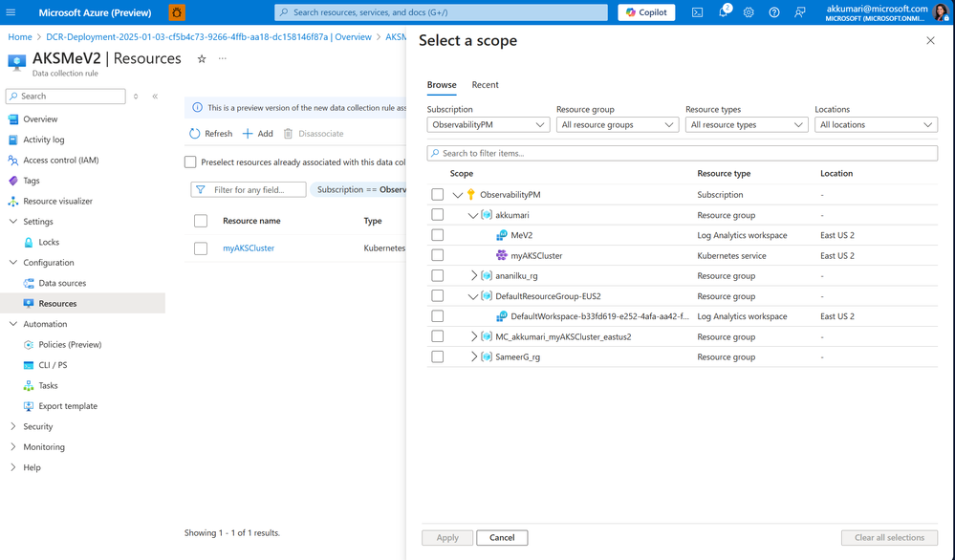Click the Policies (Preview) icon
The width and height of the screenshot is (955, 560).
29,345
